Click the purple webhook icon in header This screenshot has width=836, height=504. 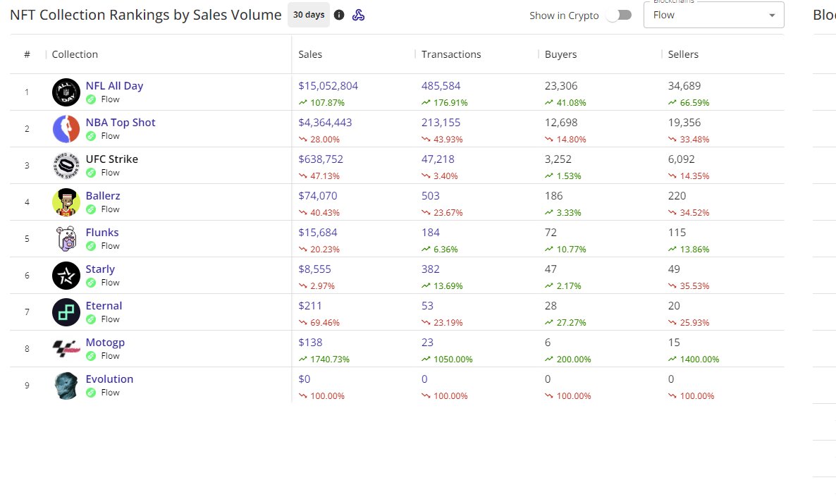[358, 15]
